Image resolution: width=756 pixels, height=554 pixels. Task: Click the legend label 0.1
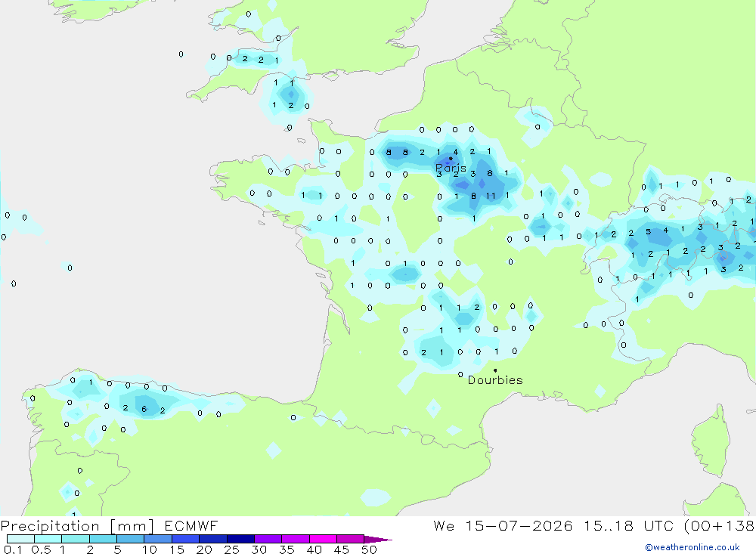[12, 549]
